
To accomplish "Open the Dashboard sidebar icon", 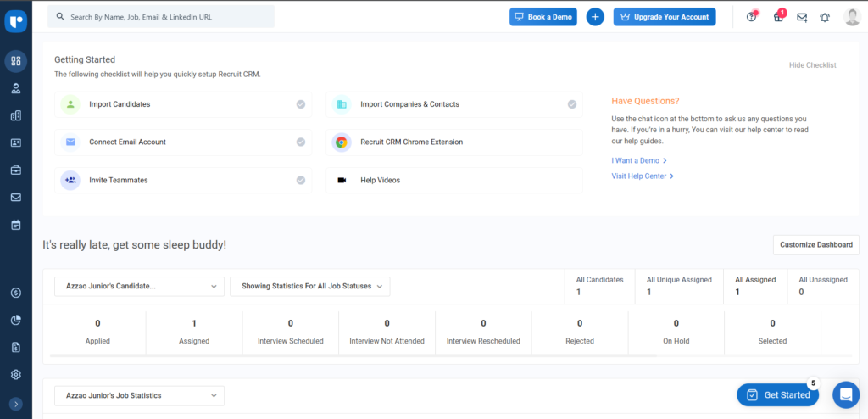I will (15, 61).
